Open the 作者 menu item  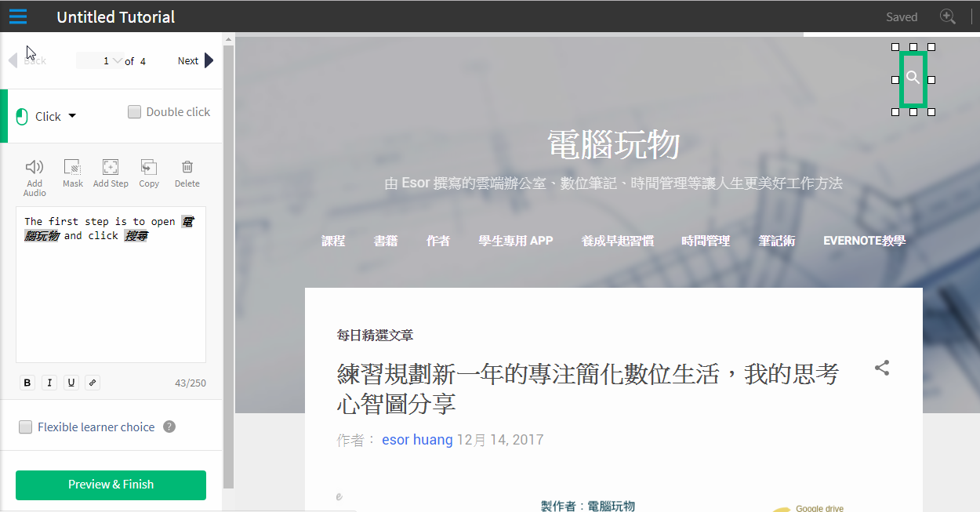tap(438, 241)
